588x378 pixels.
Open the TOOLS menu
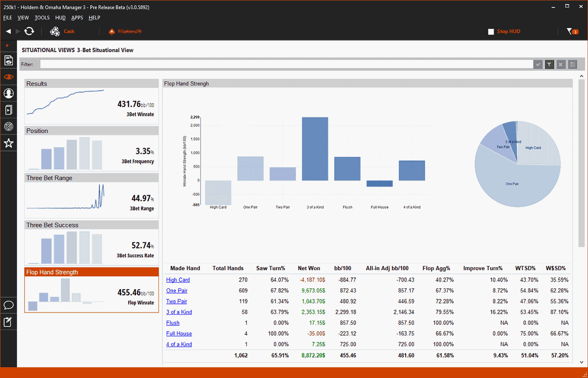pyautogui.click(x=42, y=18)
